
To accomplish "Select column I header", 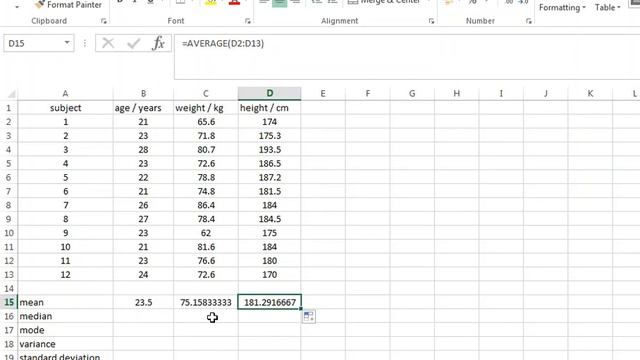I will (501, 93).
